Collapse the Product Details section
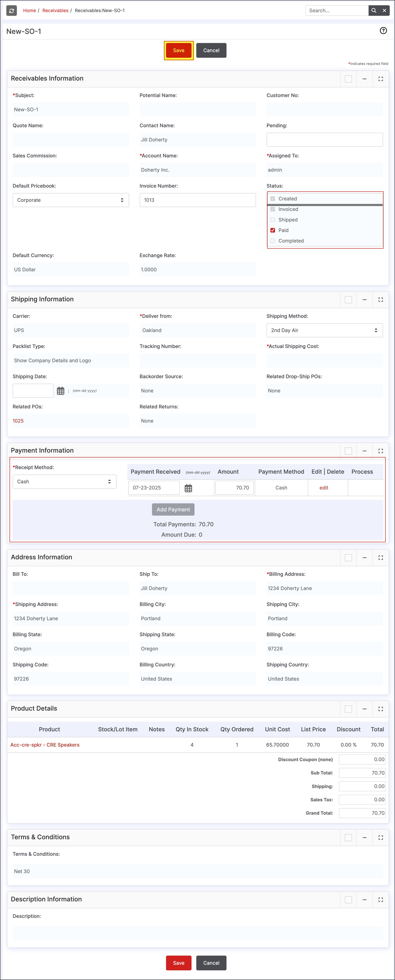 tap(365, 709)
